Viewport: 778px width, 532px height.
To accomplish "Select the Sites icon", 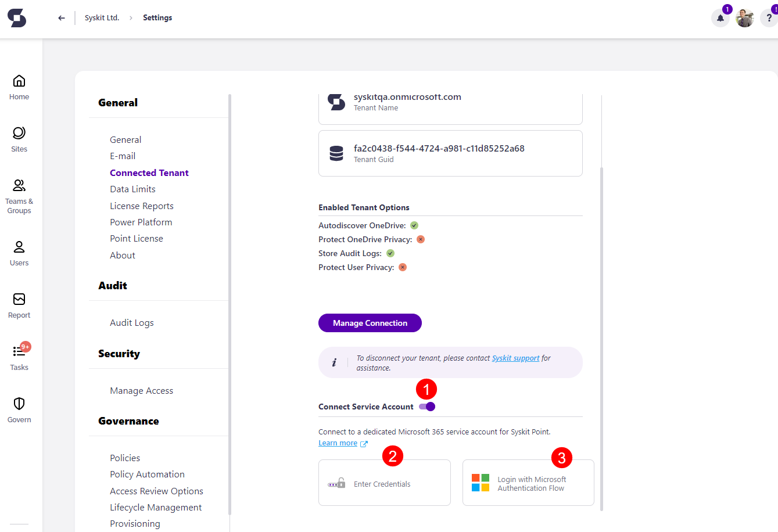I will coord(19,138).
